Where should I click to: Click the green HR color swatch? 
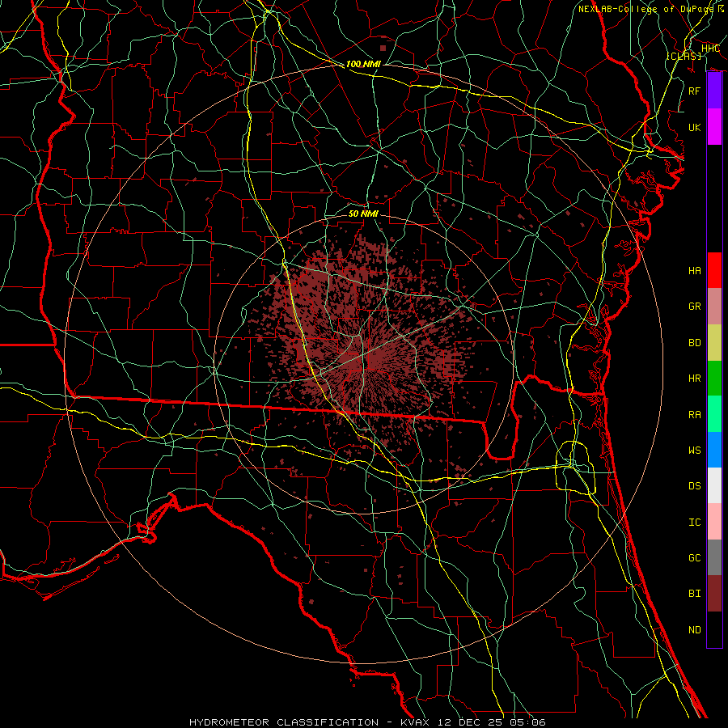coord(714,379)
